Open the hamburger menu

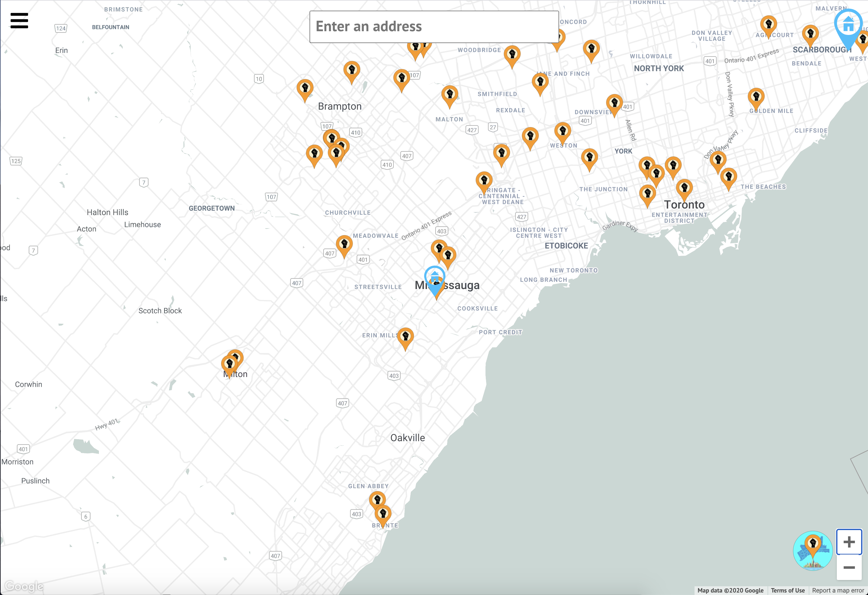coord(19,21)
